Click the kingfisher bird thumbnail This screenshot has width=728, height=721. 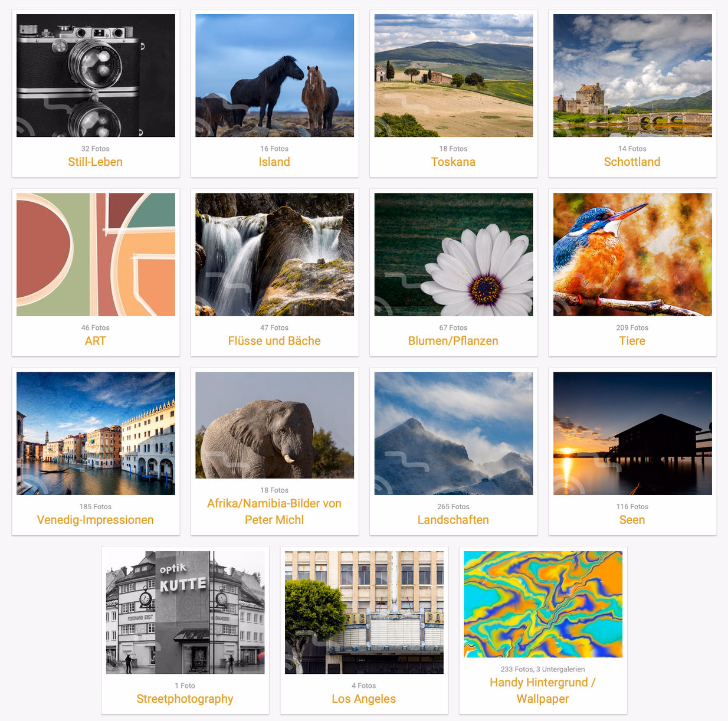pyautogui.click(x=632, y=254)
